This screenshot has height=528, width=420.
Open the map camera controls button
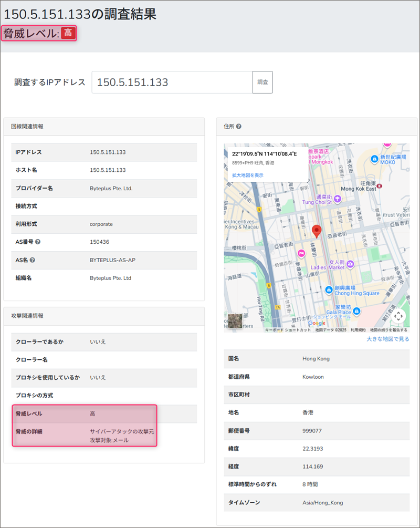(x=398, y=316)
